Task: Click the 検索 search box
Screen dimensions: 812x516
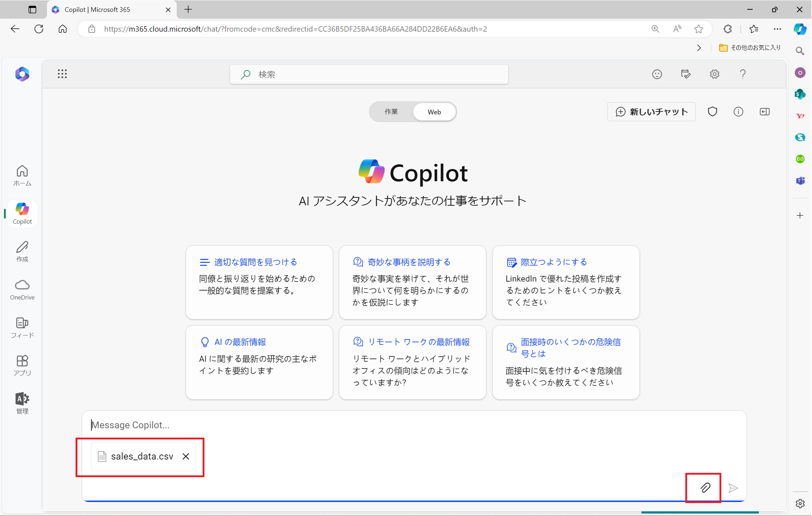Action: click(x=369, y=74)
